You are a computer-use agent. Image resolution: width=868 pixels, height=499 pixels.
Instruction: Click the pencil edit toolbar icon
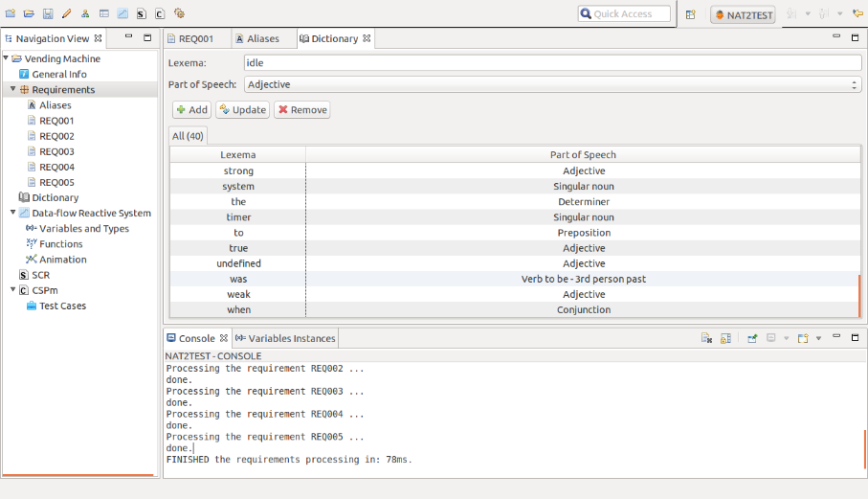coord(66,13)
